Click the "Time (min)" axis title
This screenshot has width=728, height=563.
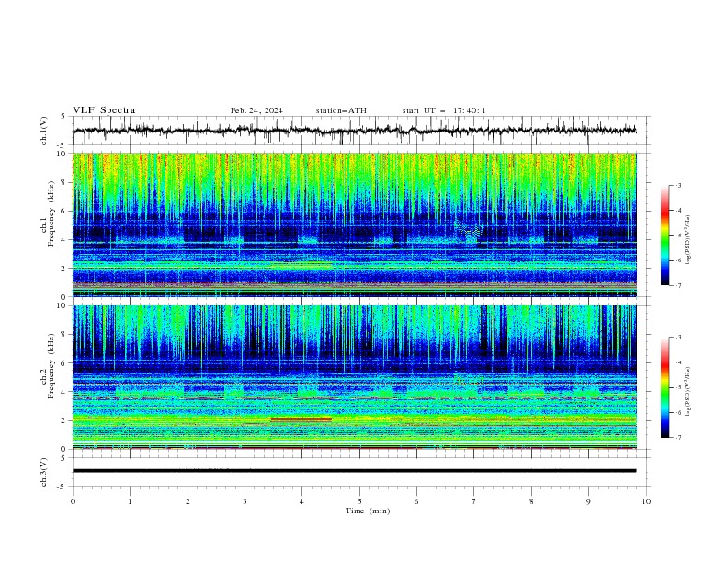tap(368, 511)
